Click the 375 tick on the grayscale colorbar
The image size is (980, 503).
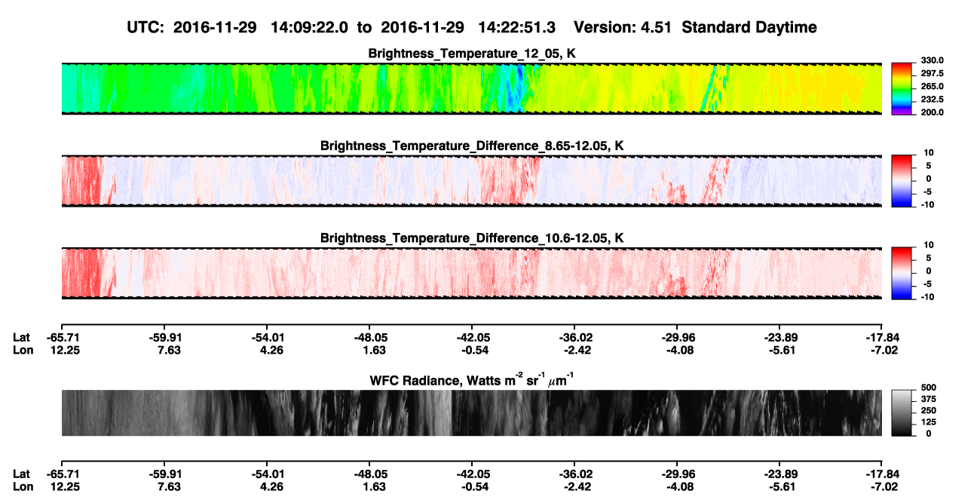tap(927, 399)
